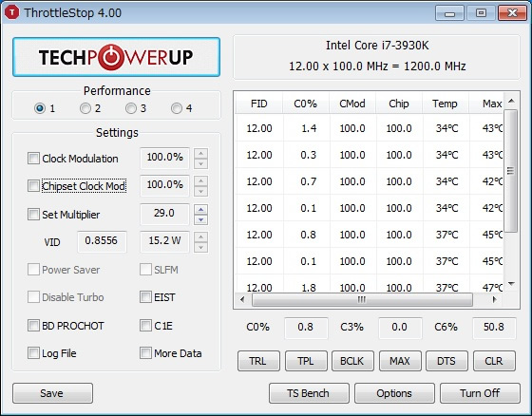
Task: Click the Intel Core i7-3930K CPU name
Action: (377, 46)
